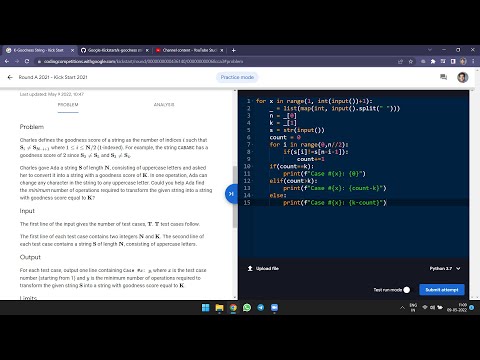480x360 pixels.
Task: Open a new browser tab
Action: 234,50
